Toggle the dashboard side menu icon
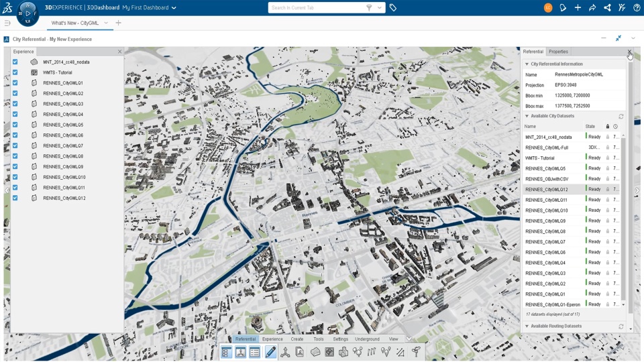The height and width of the screenshot is (362, 644). 7,23
